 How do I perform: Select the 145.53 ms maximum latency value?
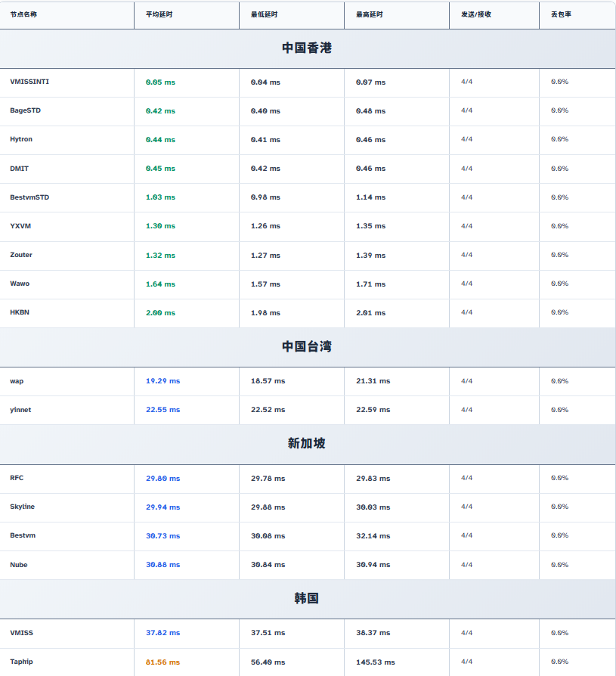pyautogui.click(x=375, y=662)
